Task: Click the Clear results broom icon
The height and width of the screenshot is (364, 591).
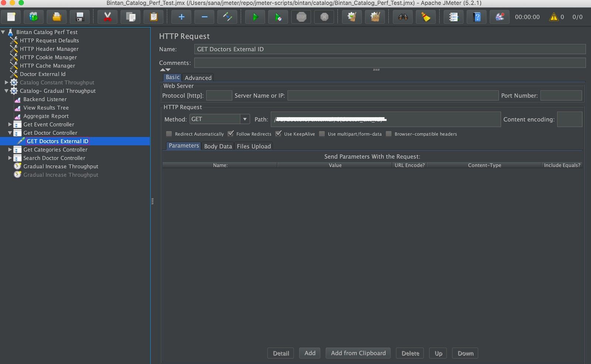Action: (352, 17)
